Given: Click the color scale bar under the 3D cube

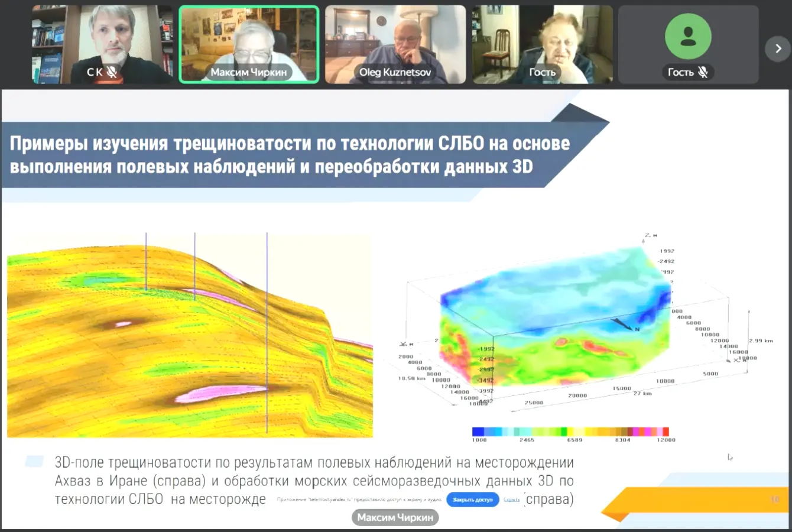Looking at the screenshot, I should coord(570,432).
